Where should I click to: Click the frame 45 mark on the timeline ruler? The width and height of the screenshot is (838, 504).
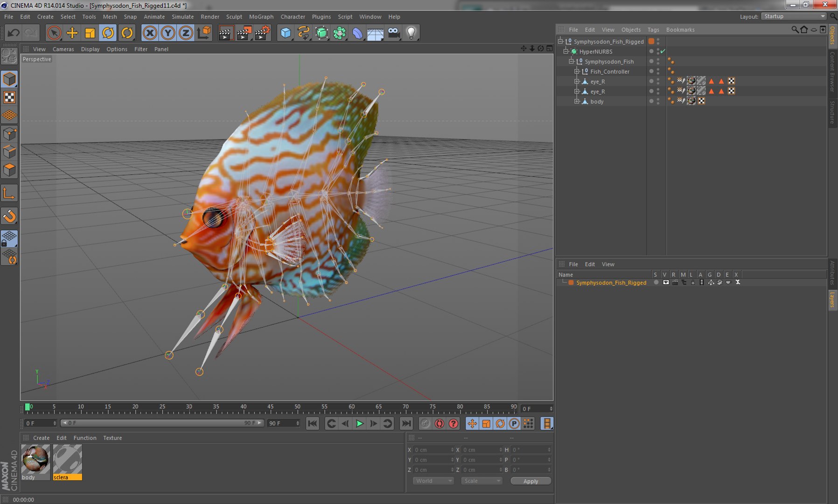pos(270,408)
